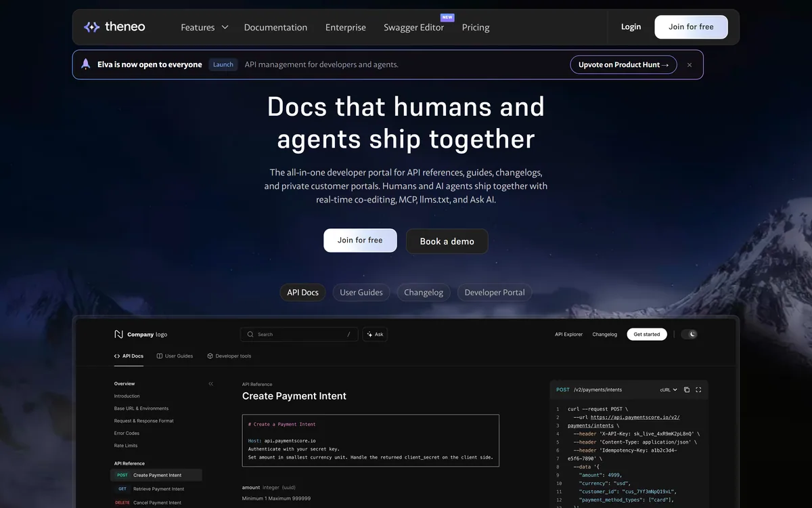
Task: Click the Get started button
Action: (647, 335)
